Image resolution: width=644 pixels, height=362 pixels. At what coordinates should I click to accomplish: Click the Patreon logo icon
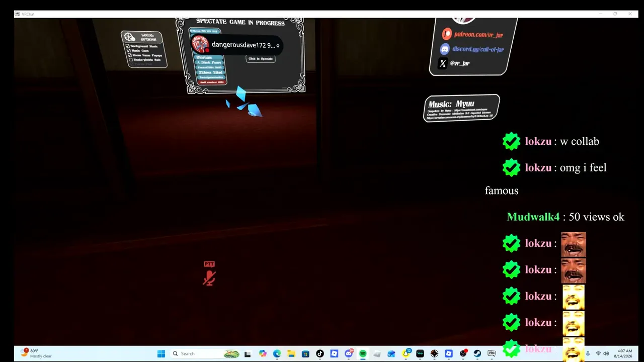(447, 34)
